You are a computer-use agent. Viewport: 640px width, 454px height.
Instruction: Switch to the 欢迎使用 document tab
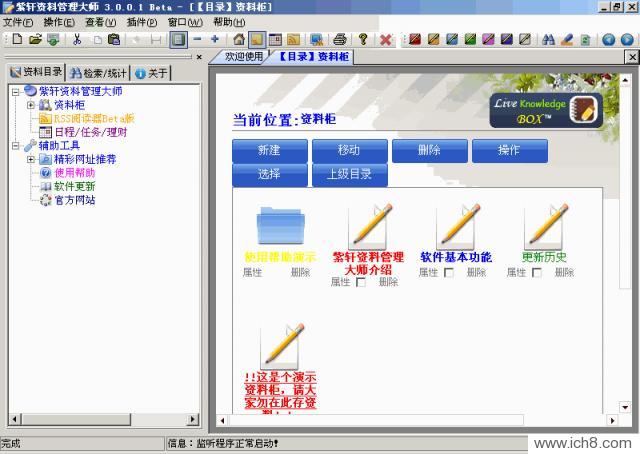point(243,56)
